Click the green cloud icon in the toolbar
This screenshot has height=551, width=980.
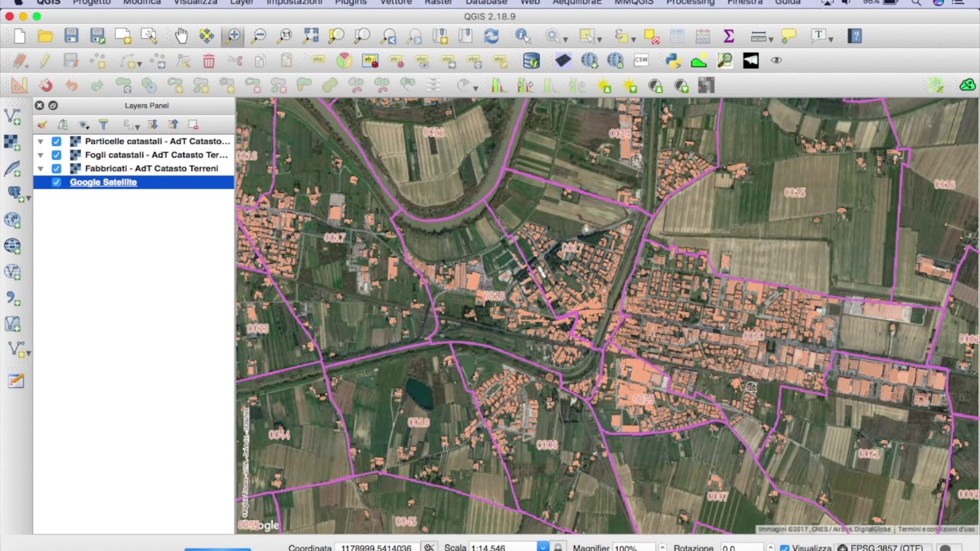pyautogui.click(x=968, y=85)
